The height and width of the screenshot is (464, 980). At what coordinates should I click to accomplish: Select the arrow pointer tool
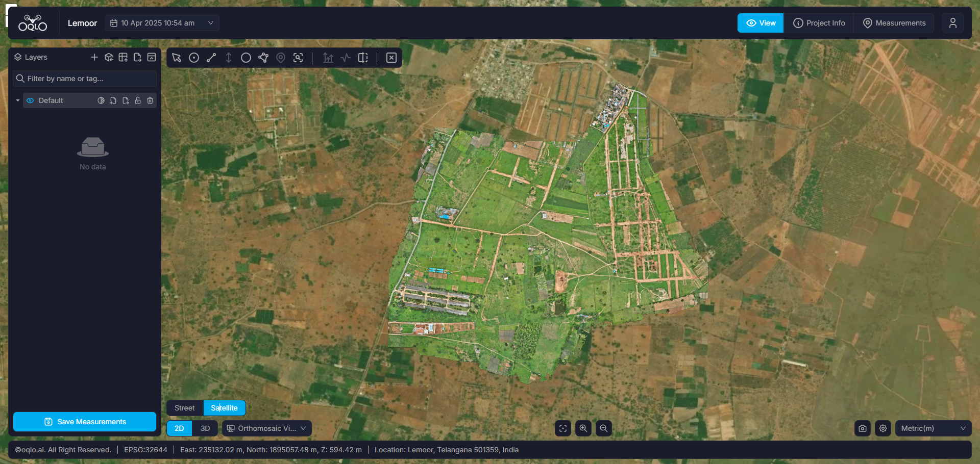[177, 58]
